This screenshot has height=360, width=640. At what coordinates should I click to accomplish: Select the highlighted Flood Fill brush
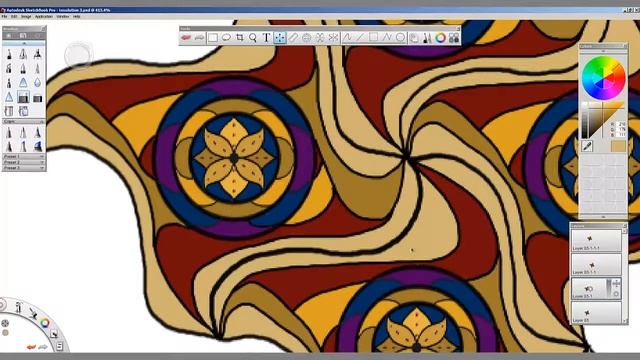click(x=23, y=97)
